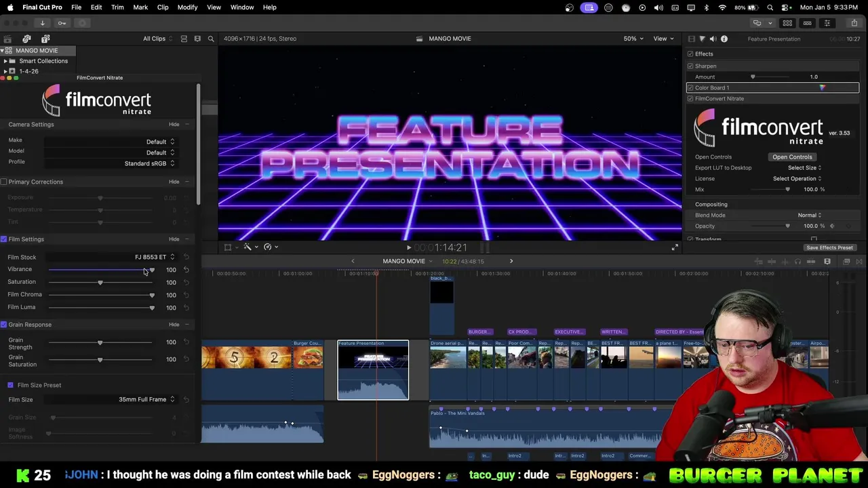Viewport: 868px width, 488px height.
Task: Toggle the clip appearance list view icon
Action: point(184,39)
